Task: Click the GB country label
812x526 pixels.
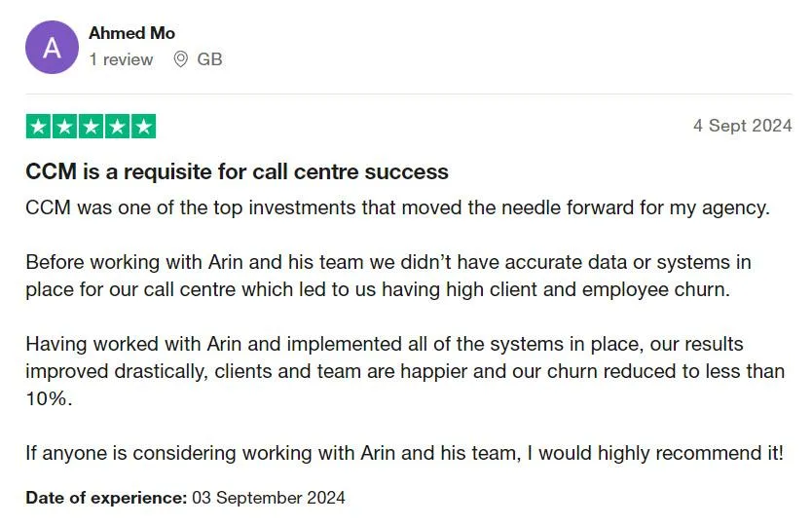Action: [x=209, y=59]
